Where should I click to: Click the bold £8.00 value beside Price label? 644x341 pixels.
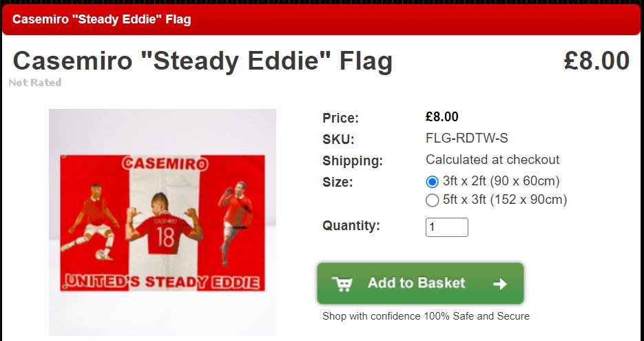pos(442,116)
